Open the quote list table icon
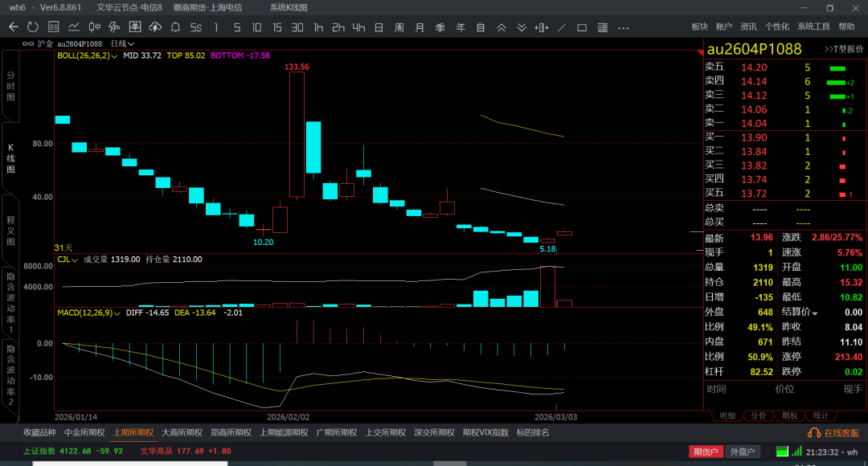The image size is (868, 466). pos(53,27)
